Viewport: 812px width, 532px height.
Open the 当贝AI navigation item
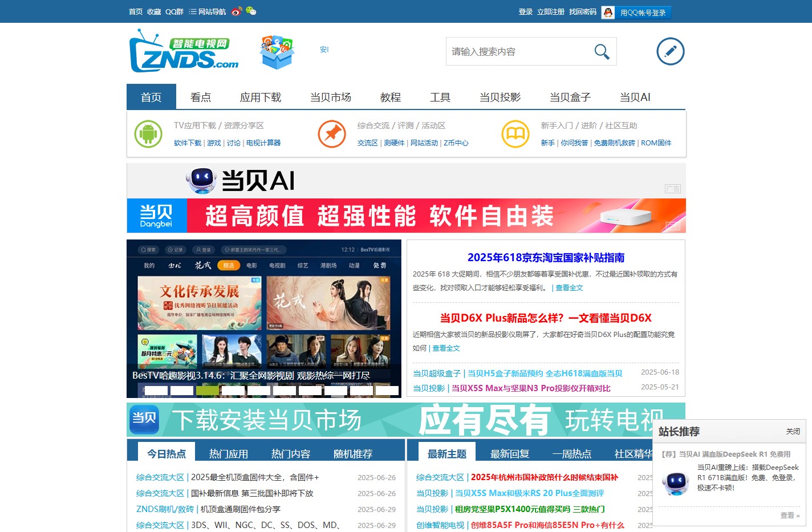tap(635, 97)
